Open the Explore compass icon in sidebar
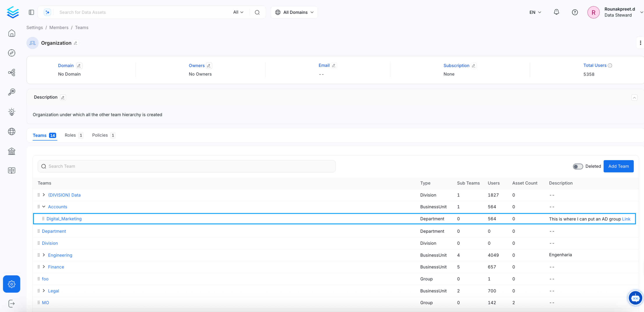 click(12, 53)
